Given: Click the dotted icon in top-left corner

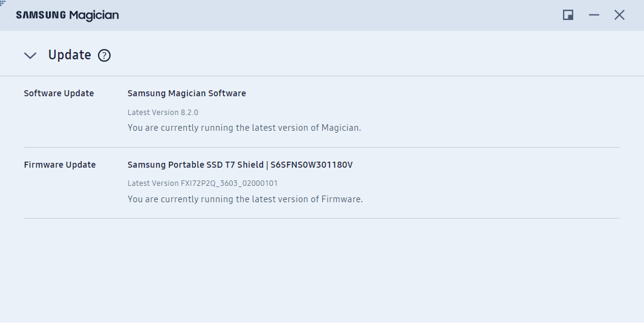Looking at the screenshot, I should [3, 3].
